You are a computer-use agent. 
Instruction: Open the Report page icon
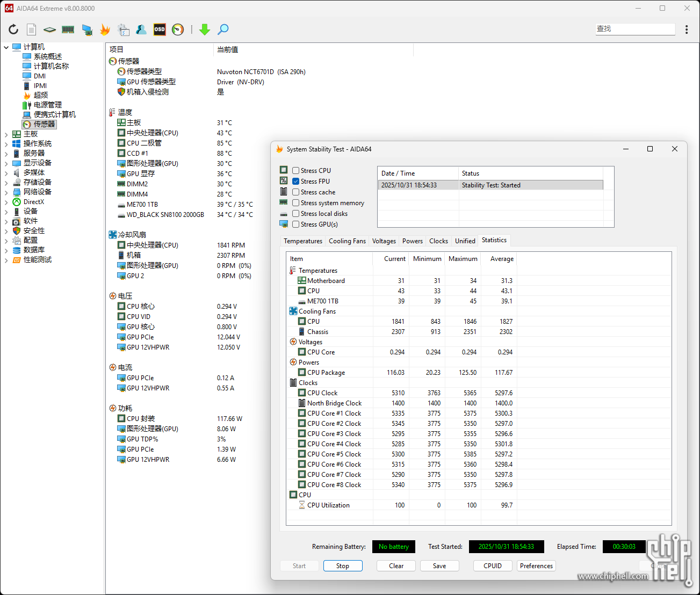click(32, 30)
